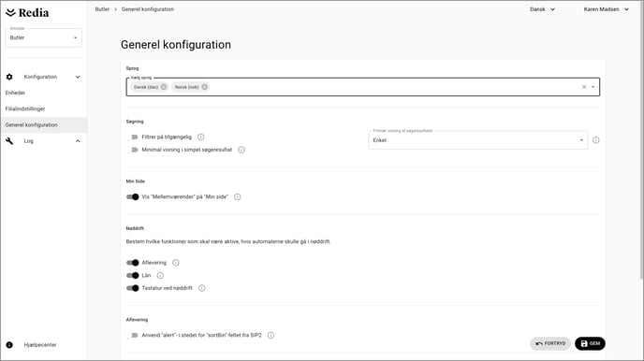Remove the Norsk (nob) language chip
The height and width of the screenshot is (361, 644).
pos(204,87)
